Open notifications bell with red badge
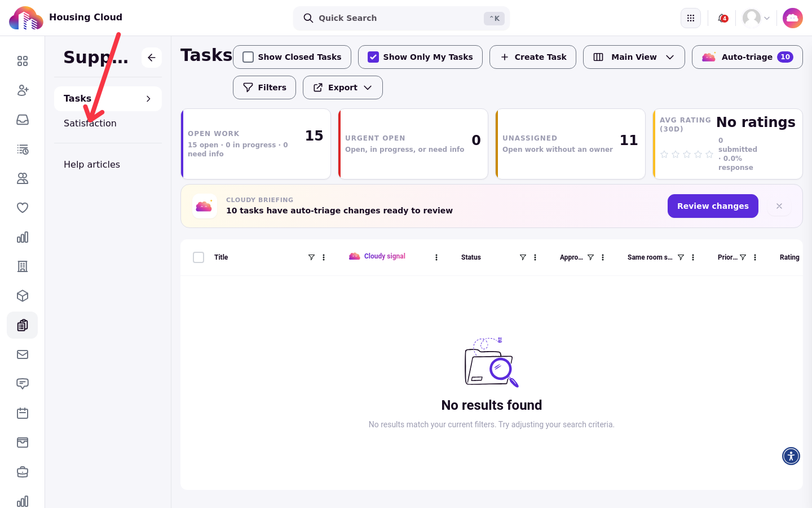 (x=722, y=18)
